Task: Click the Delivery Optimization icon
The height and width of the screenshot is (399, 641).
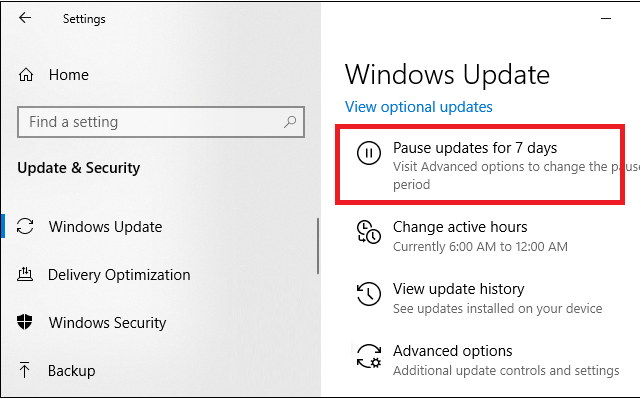Action: coord(25,274)
